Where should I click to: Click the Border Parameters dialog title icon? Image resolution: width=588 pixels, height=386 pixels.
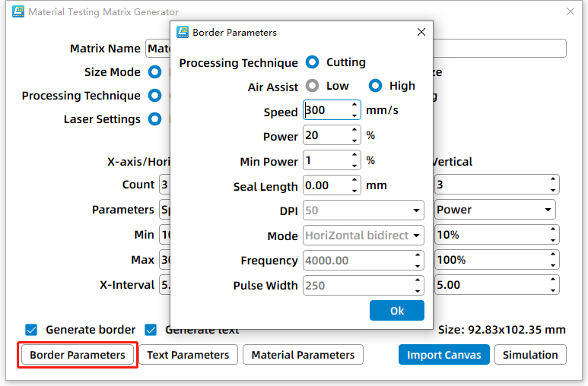pos(183,33)
